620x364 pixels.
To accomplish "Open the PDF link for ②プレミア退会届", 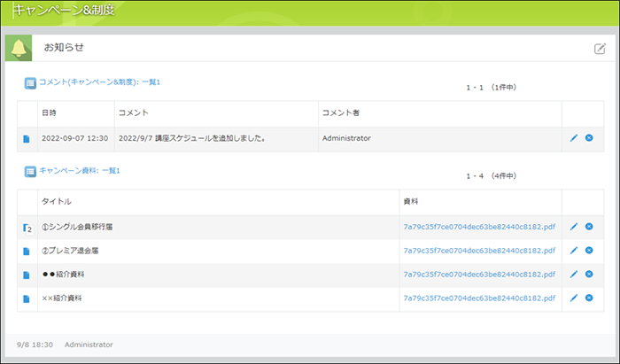I will click(x=479, y=251).
